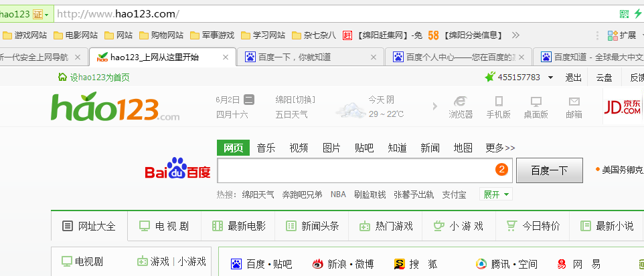
Task: Select the 音乐 search tab
Action: [266, 148]
